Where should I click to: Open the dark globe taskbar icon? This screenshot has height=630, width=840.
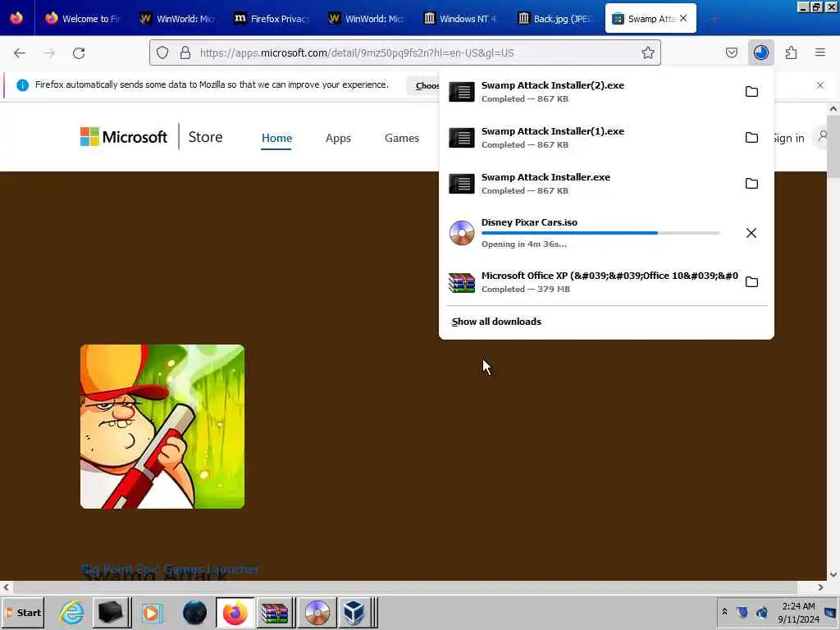coord(194,612)
